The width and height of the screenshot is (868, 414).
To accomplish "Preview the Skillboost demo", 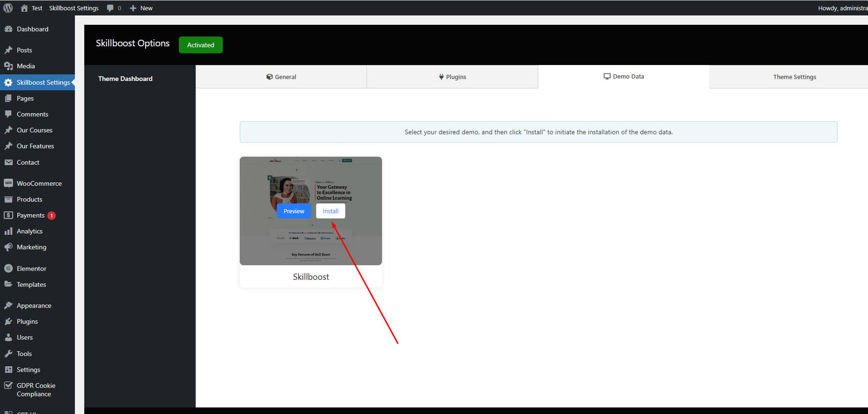I will pos(294,211).
